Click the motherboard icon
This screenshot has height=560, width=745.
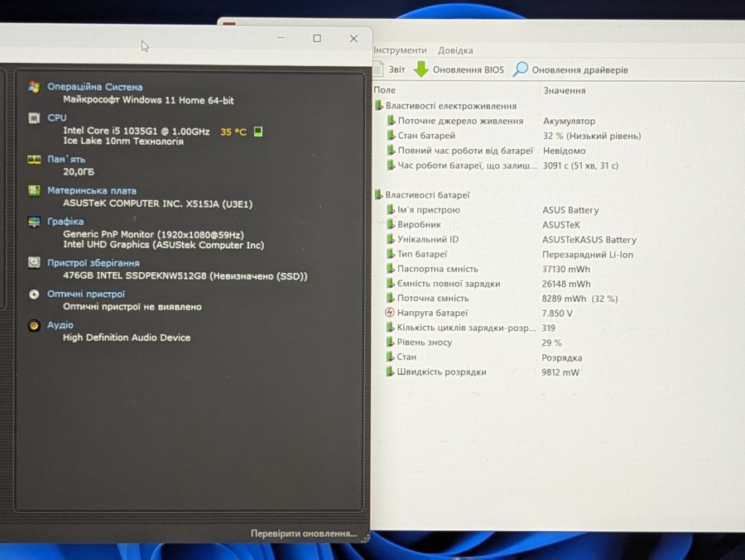34,190
